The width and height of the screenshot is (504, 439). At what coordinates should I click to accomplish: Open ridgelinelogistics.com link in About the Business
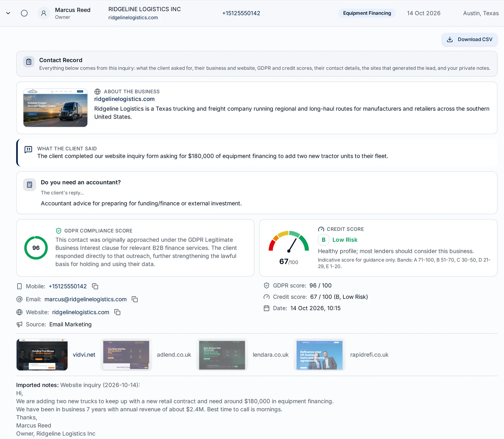click(124, 99)
